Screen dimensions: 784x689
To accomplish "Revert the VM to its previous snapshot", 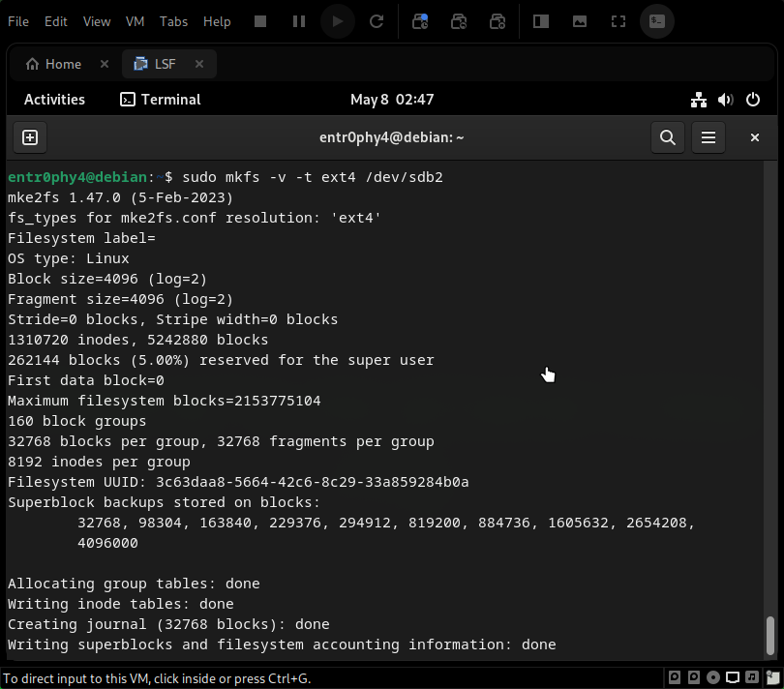I will (x=459, y=21).
